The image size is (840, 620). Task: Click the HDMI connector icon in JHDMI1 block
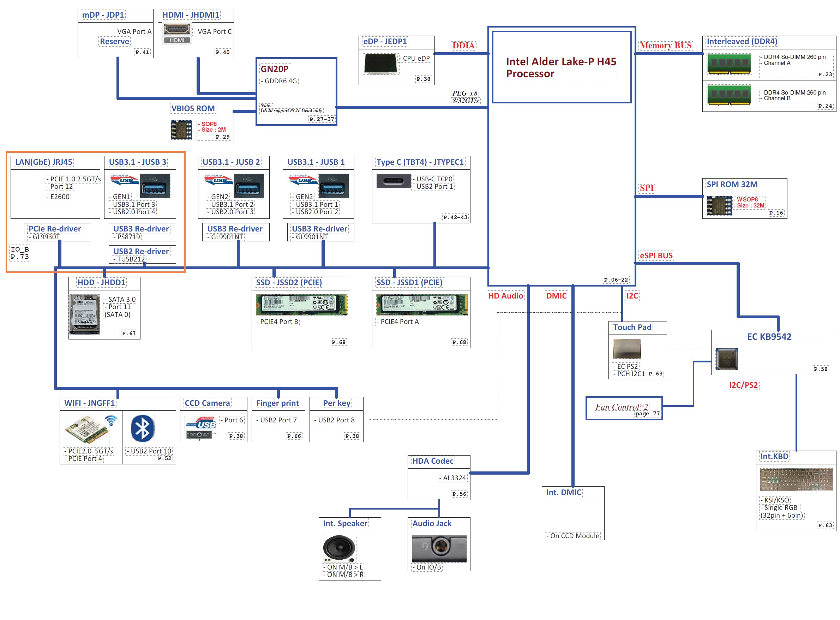[177, 34]
